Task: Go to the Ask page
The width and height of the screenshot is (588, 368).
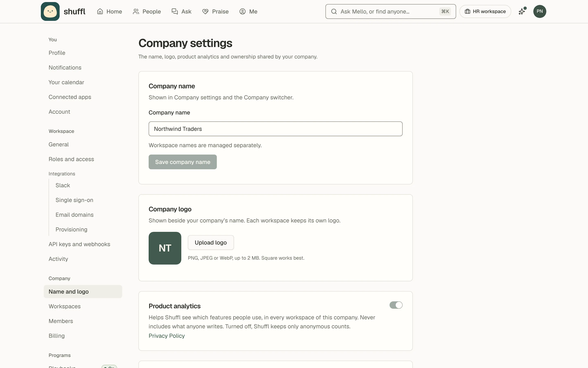Action: click(182, 11)
